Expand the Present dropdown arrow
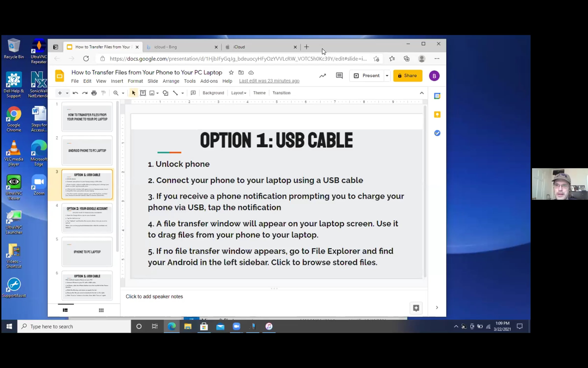 click(x=387, y=76)
